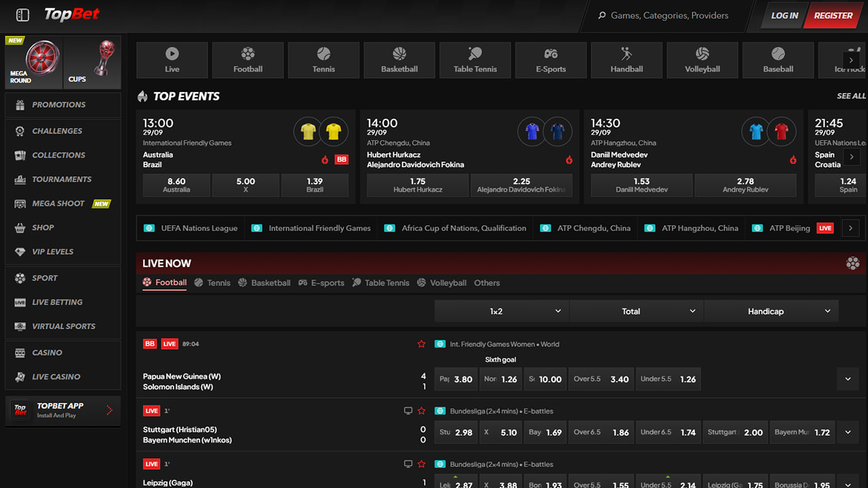The width and height of the screenshot is (868, 488).
Task: Bet on draw X at 5.00
Action: point(245,185)
